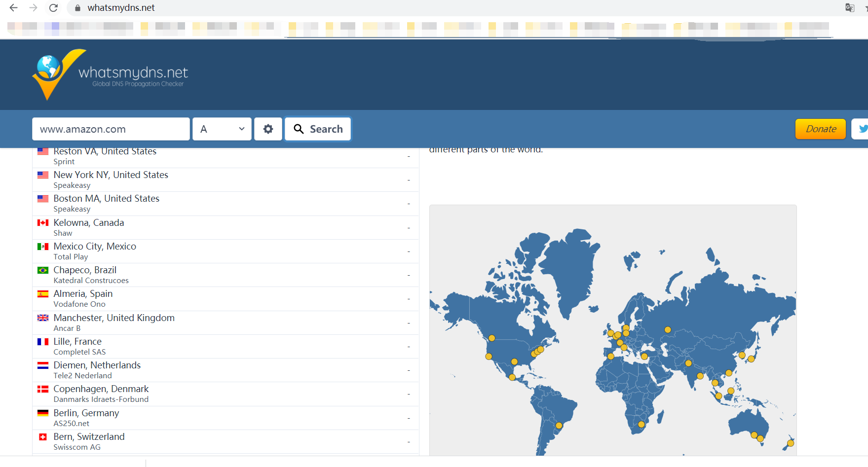Open settings gear next to record type
Viewport: 868px width, 467px height.
pyautogui.click(x=268, y=129)
